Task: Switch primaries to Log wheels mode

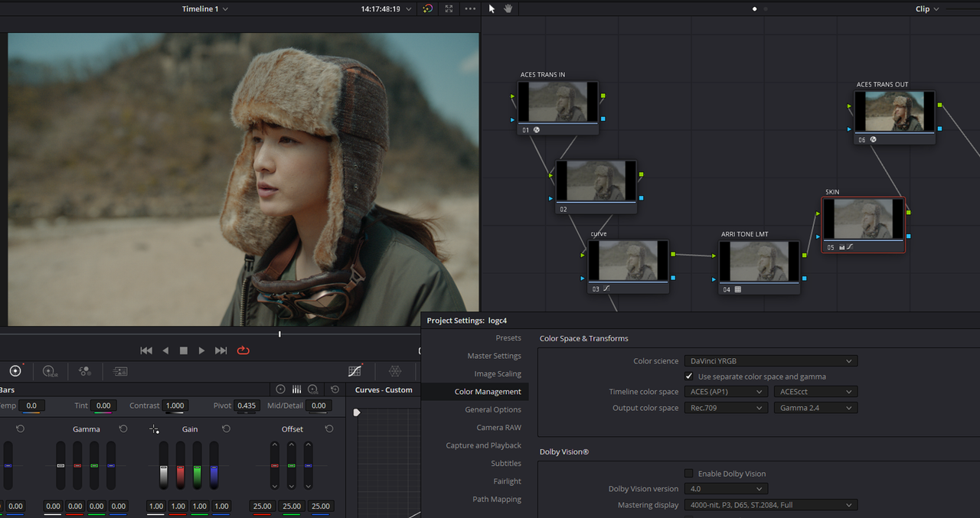Action: pos(312,389)
